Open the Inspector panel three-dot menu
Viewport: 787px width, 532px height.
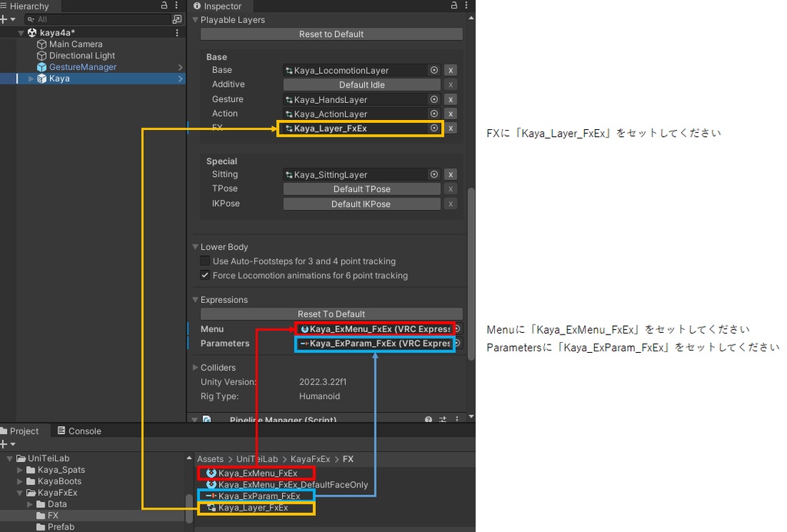coord(467,5)
